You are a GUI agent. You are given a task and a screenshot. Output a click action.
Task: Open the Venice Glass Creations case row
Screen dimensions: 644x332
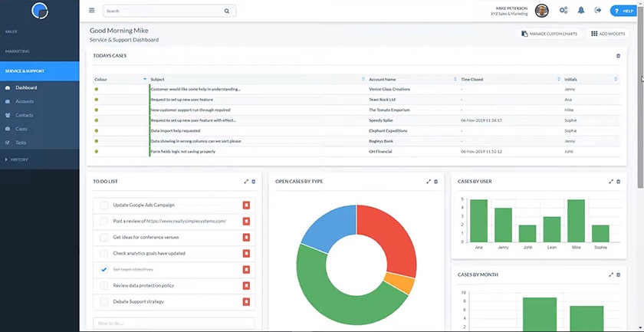pos(356,89)
